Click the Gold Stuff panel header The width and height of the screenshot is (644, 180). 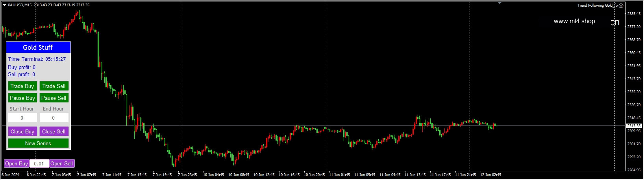[38, 47]
